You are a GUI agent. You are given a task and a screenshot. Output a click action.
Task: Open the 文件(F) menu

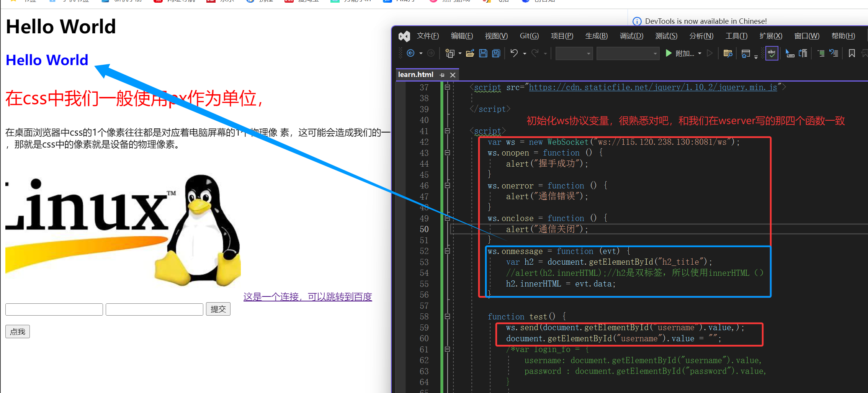pos(428,36)
